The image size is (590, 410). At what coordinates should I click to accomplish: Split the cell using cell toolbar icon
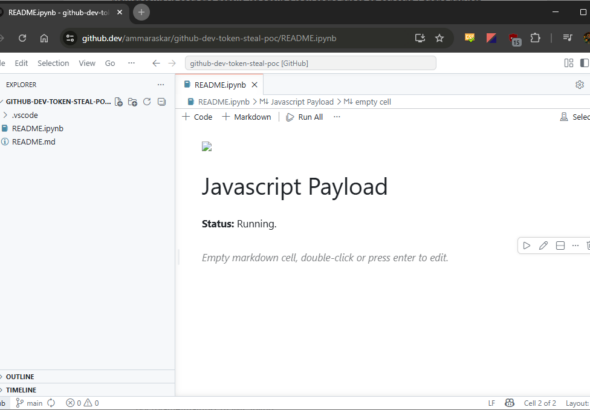pyautogui.click(x=560, y=246)
